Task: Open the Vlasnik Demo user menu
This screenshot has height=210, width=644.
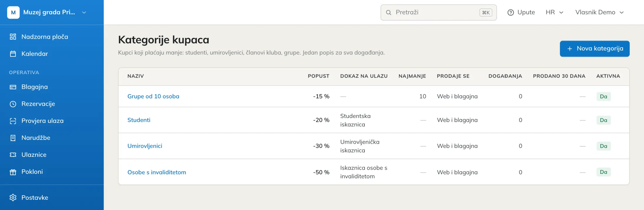Action: (600, 12)
